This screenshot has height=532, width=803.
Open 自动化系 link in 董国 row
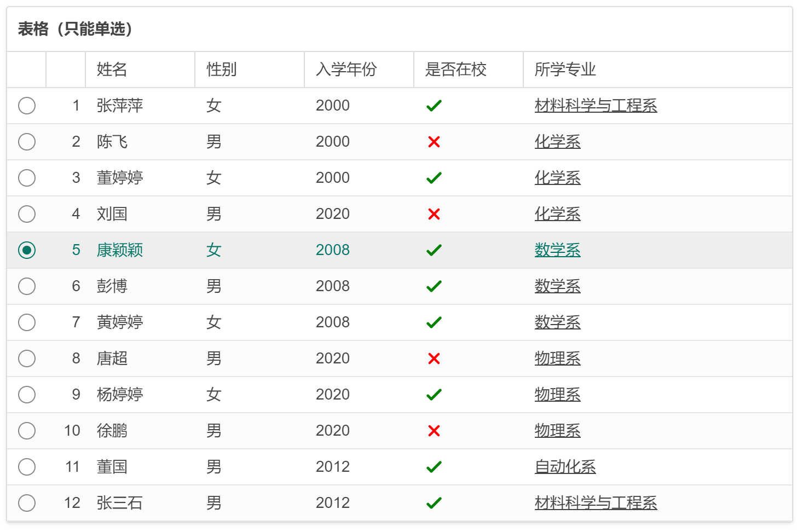565,467
